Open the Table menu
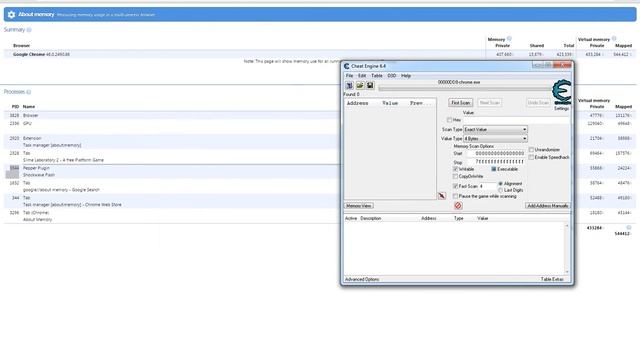 377,76
